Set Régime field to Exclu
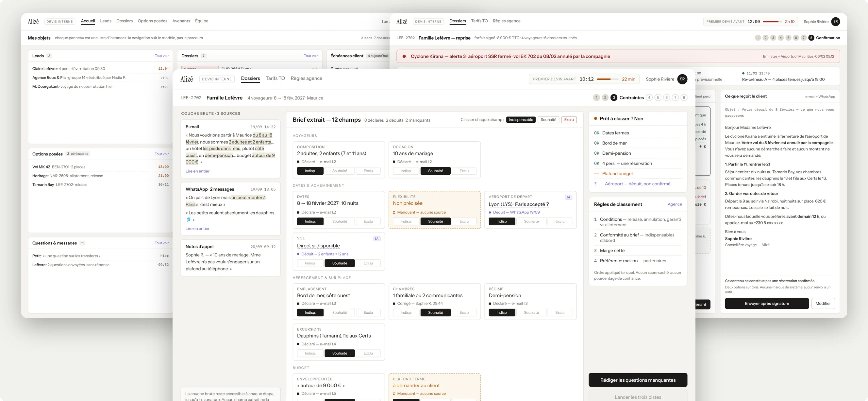The image size is (868, 401). (x=560, y=313)
